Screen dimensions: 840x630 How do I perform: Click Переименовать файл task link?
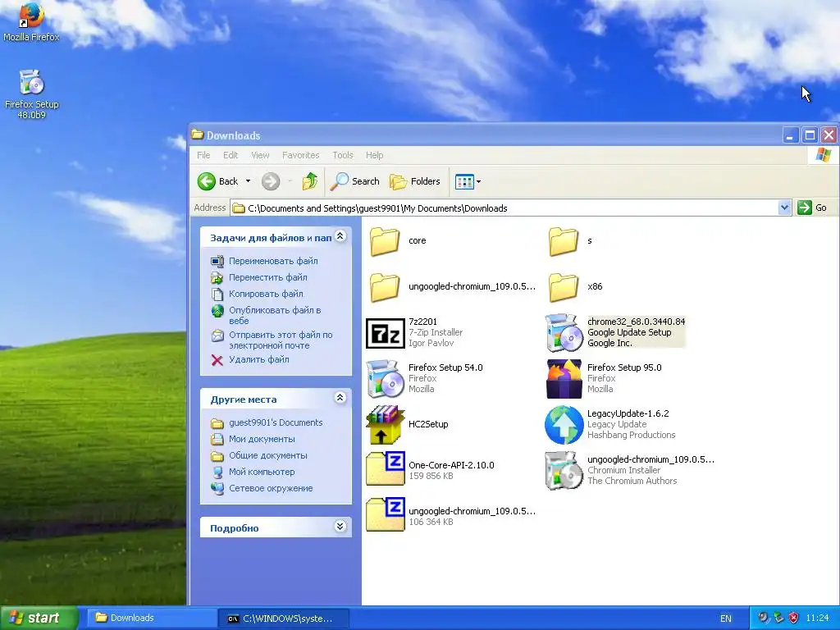pos(273,261)
